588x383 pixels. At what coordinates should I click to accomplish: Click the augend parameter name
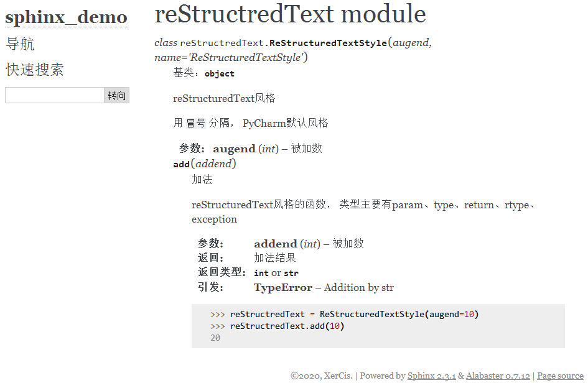pos(233,149)
